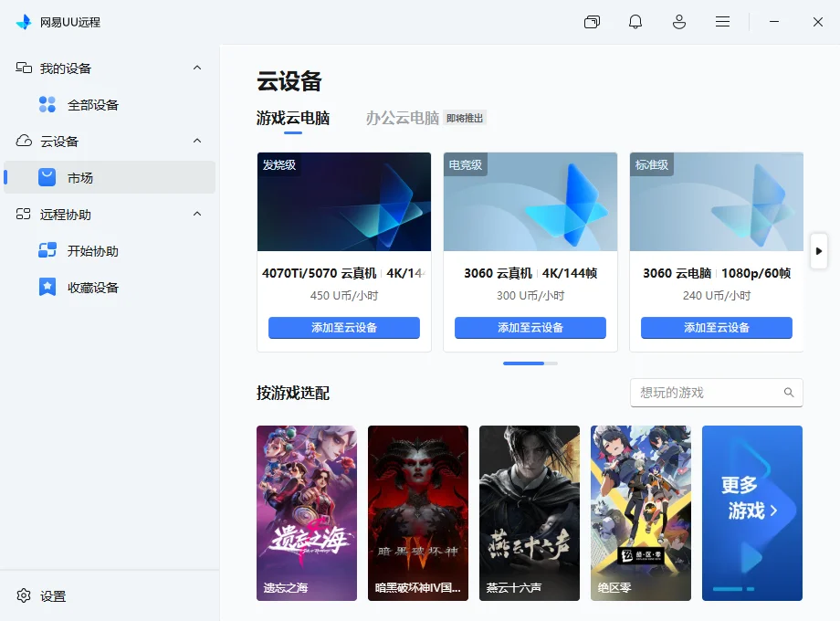
Task: Focus the 想玩的游戏 search field
Action: click(x=716, y=393)
